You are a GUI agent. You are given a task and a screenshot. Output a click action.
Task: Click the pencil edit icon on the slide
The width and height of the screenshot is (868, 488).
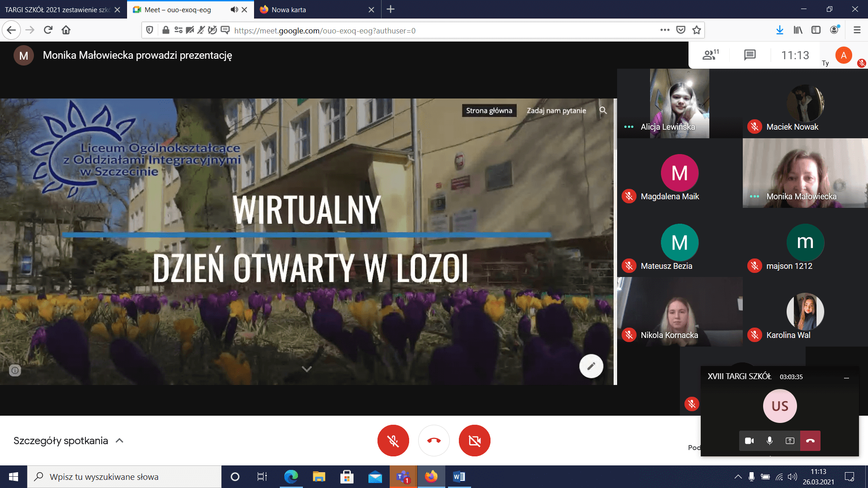click(591, 366)
